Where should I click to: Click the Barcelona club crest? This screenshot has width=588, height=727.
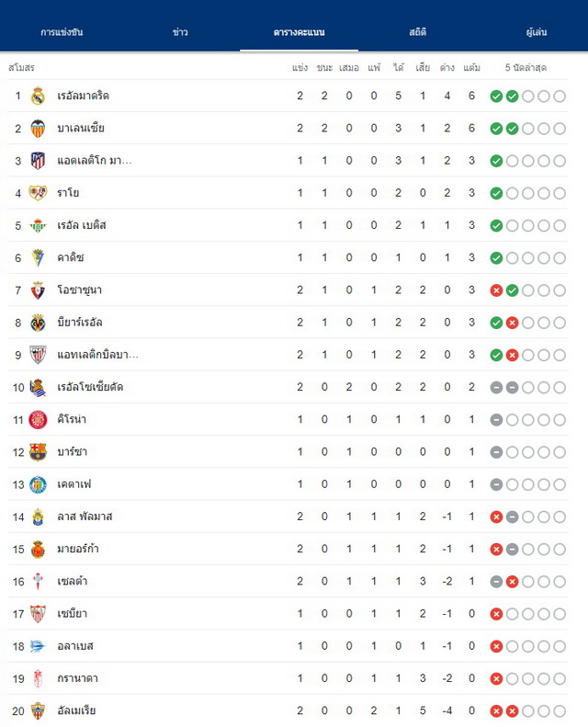pos(38,452)
